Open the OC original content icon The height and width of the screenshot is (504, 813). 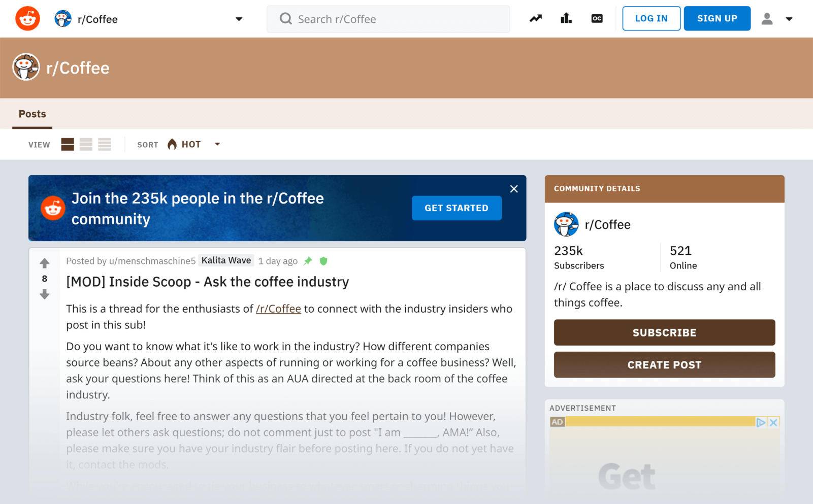597,19
